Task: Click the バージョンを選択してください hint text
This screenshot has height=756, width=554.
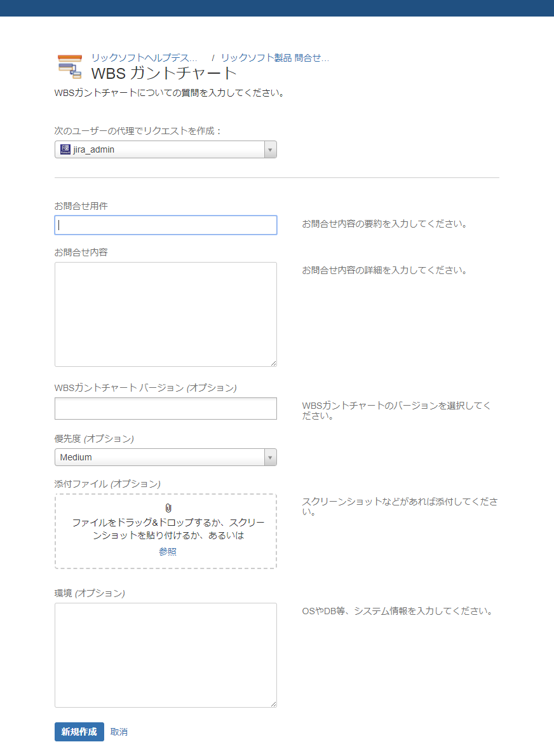Action: click(396, 410)
